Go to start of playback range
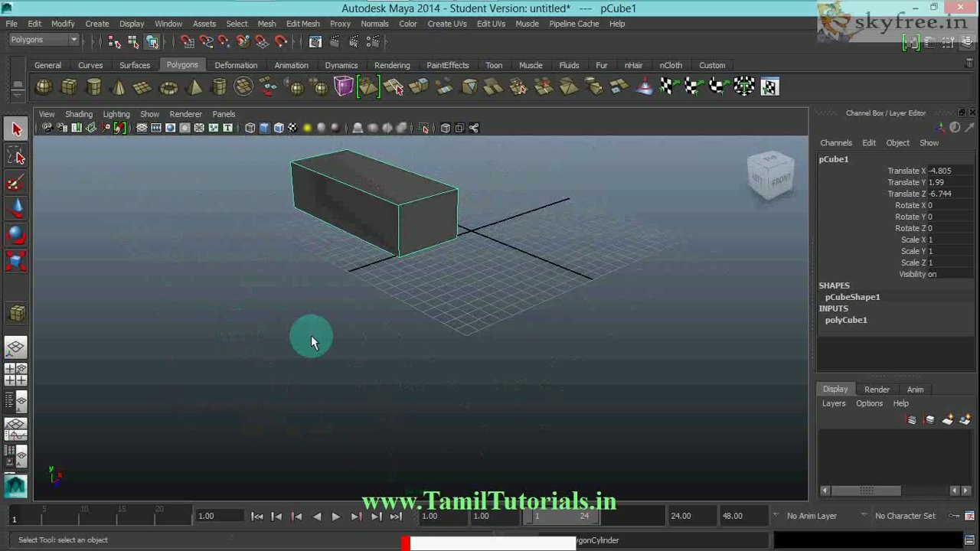Viewport: 980px width, 551px height. coord(257,517)
